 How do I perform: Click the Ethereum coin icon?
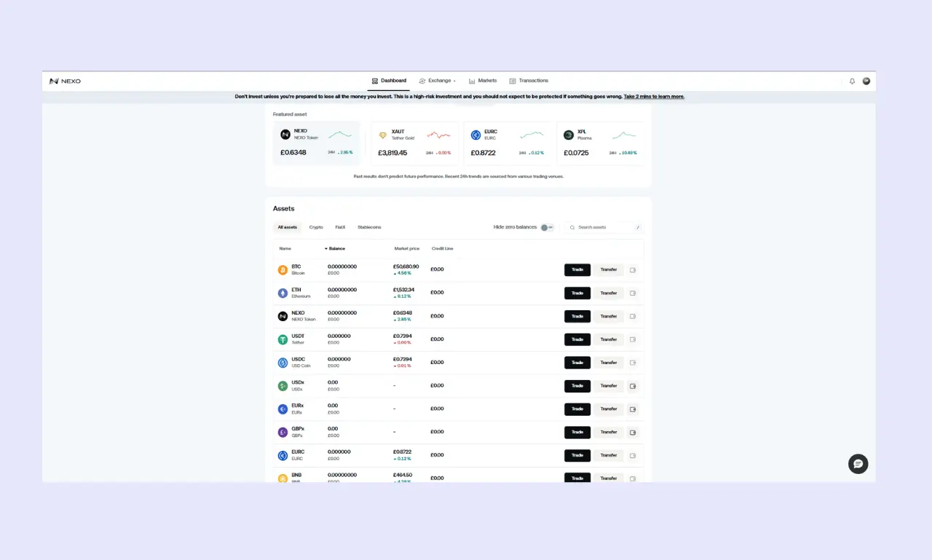click(x=283, y=293)
